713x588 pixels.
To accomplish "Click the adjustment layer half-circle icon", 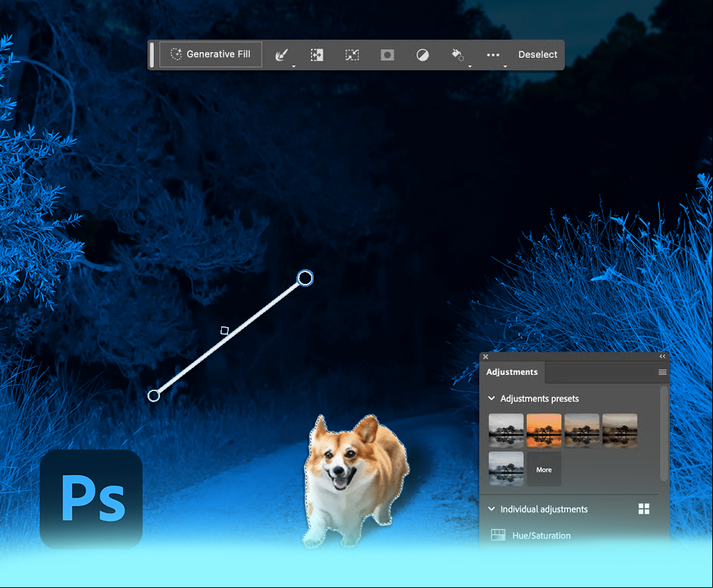I will pyautogui.click(x=422, y=55).
